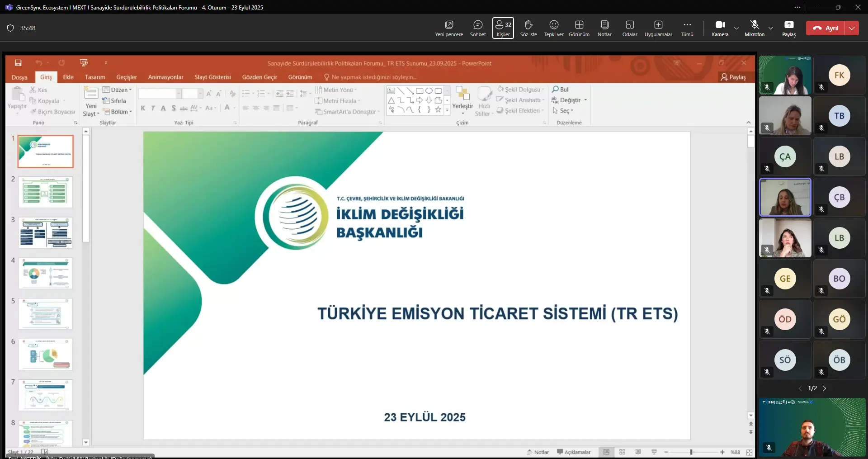Click the 'Ne yapmak istediğinizi söyleyin' box

coord(370,77)
